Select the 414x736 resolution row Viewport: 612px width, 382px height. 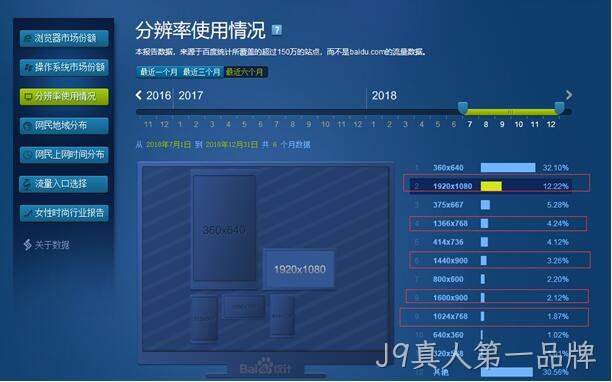(x=492, y=242)
